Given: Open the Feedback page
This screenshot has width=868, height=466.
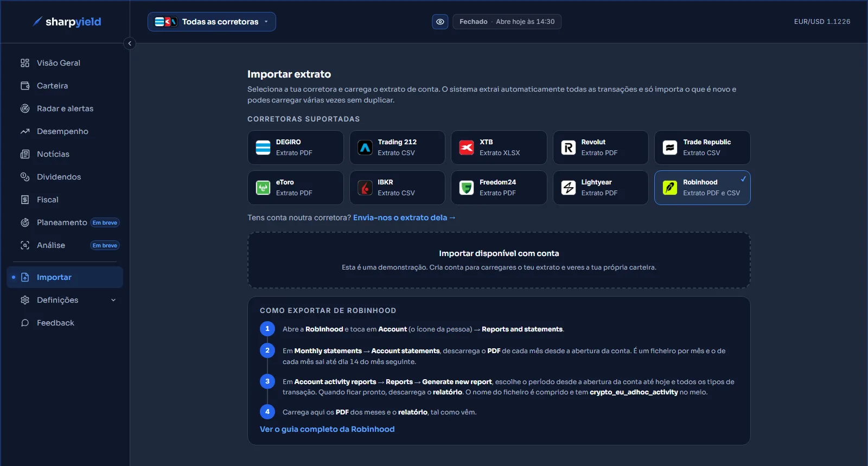Looking at the screenshot, I should click(65, 323).
